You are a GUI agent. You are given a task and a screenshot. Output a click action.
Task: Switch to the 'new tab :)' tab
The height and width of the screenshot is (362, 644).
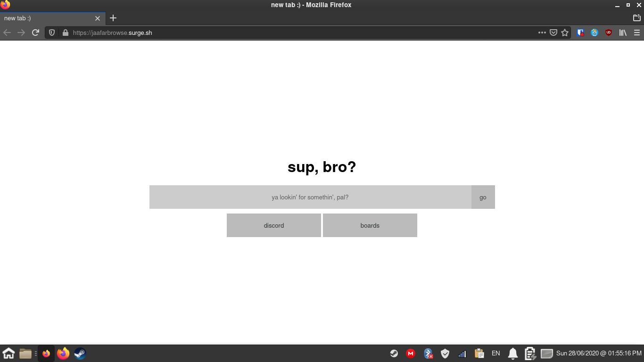(x=47, y=18)
